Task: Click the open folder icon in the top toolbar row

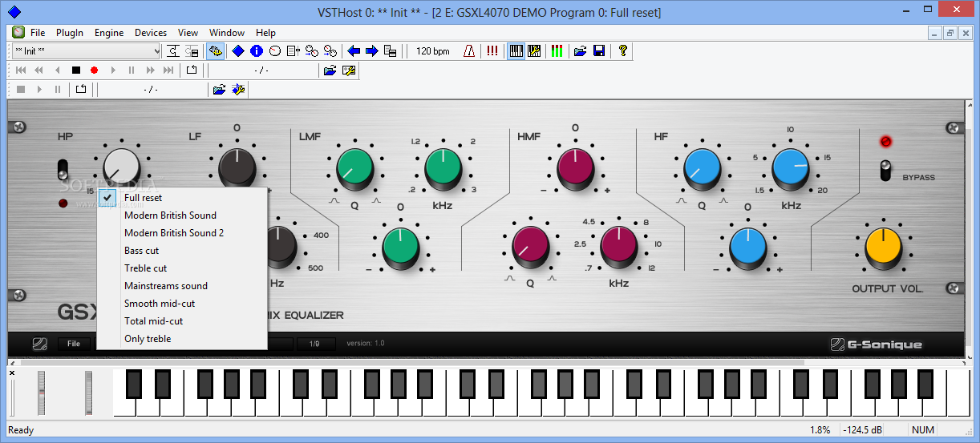Action: (x=581, y=50)
